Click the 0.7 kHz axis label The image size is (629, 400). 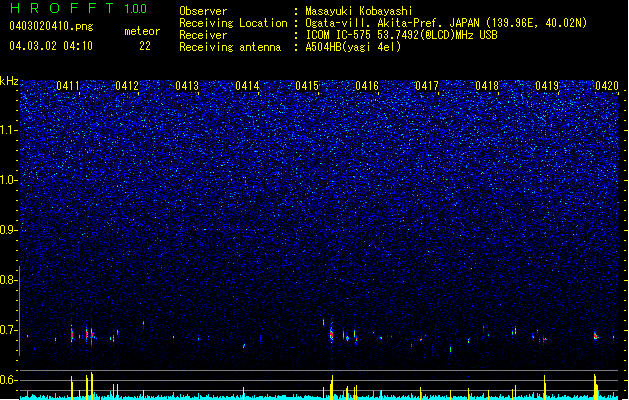pyautogui.click(x=8, y=330)
